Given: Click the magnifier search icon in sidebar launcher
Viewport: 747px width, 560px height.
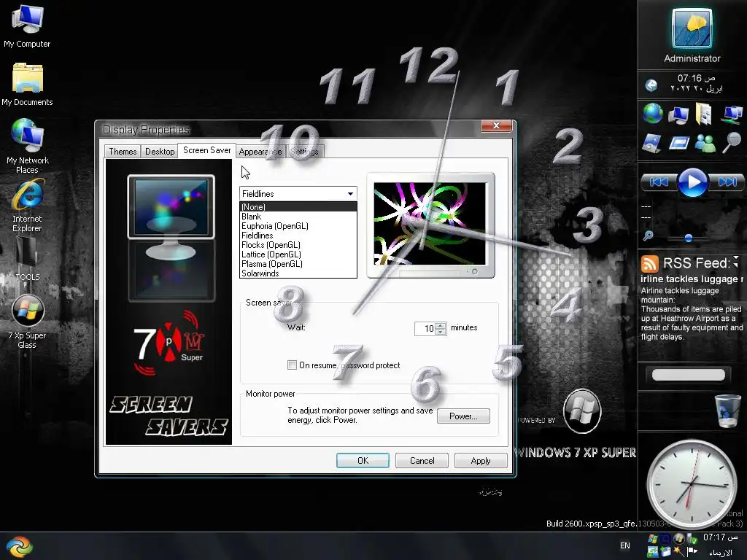Looking at the screenshot, I should click(732, 143).
